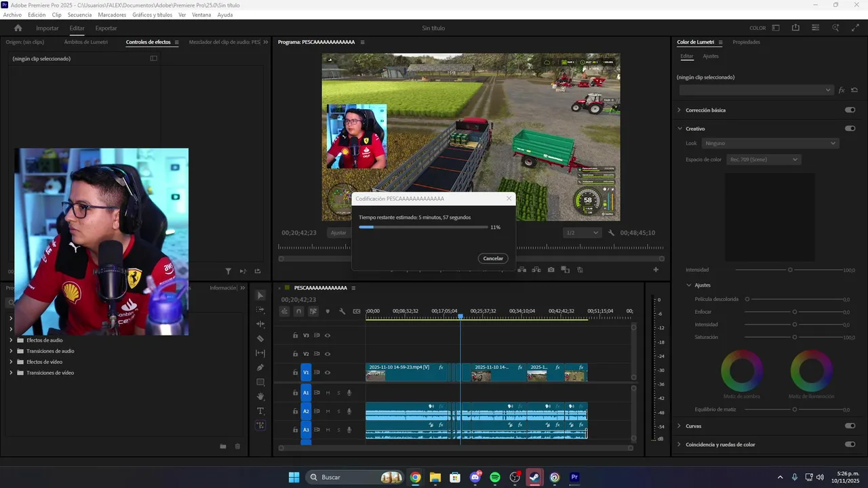Select the Hand tool
The width and height of the screenshot is (868, 488).
point(260,396)
